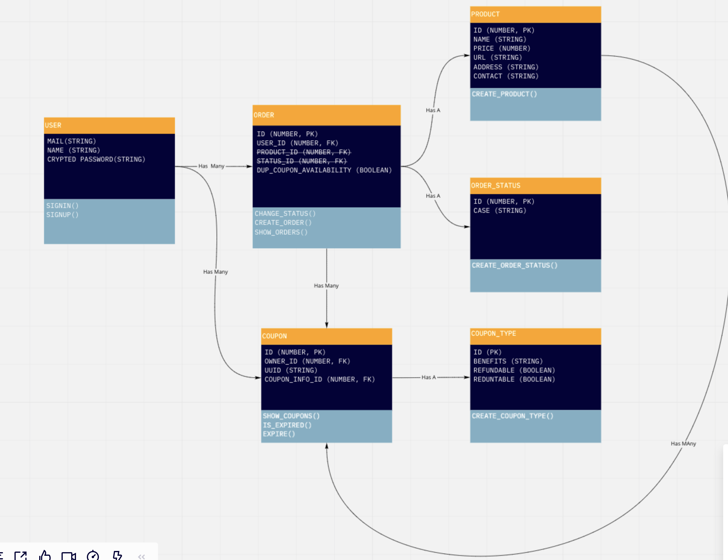The height and width of the screenshot is (560, 728).
Task: Click the COUPON table header
Action: pos(326,336)
